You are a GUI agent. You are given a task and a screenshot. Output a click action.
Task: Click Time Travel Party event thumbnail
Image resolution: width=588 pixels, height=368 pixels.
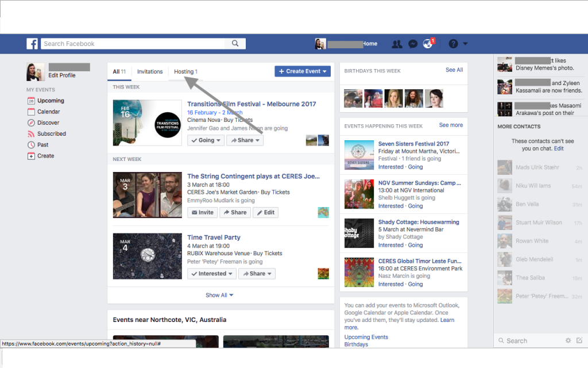[x=148, y=256]
